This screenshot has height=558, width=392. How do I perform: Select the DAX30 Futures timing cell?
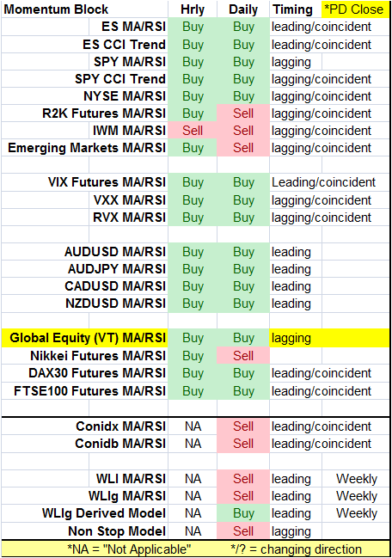[x=329, y=373]
